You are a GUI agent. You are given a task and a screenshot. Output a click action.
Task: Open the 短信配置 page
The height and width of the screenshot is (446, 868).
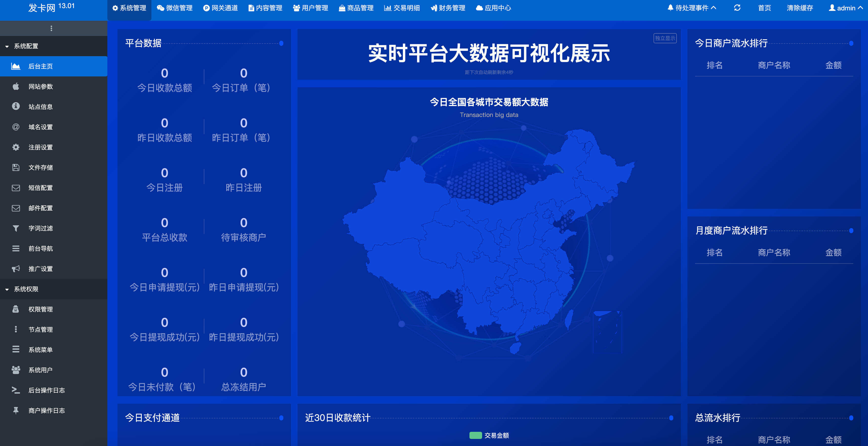point(41,188)
